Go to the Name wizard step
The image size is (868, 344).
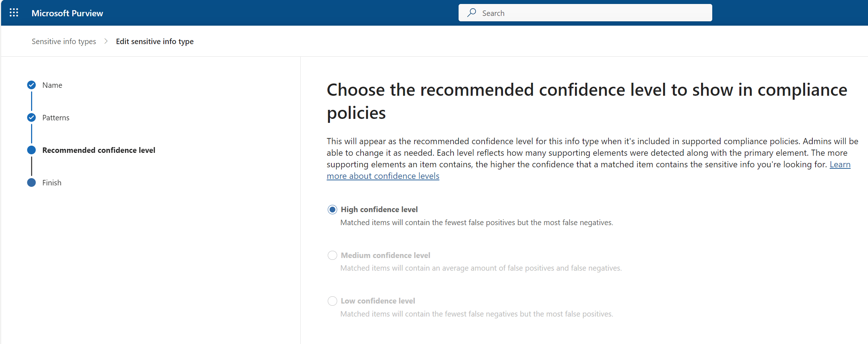[52, 85]
